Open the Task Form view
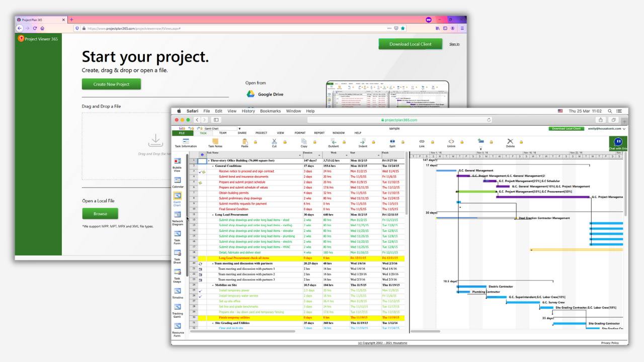Screen dimensions: 644x362 177,237
